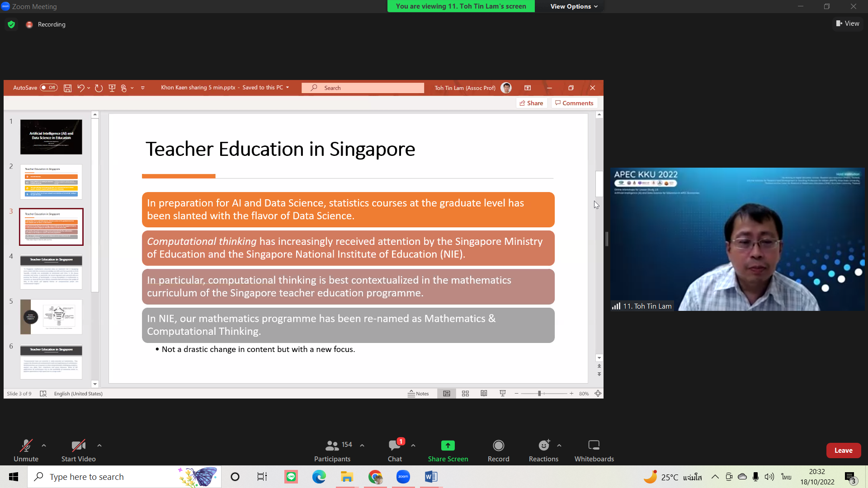Unmute the microphone
The height and width of the screenshot is (488, 868).
[26, 446]
